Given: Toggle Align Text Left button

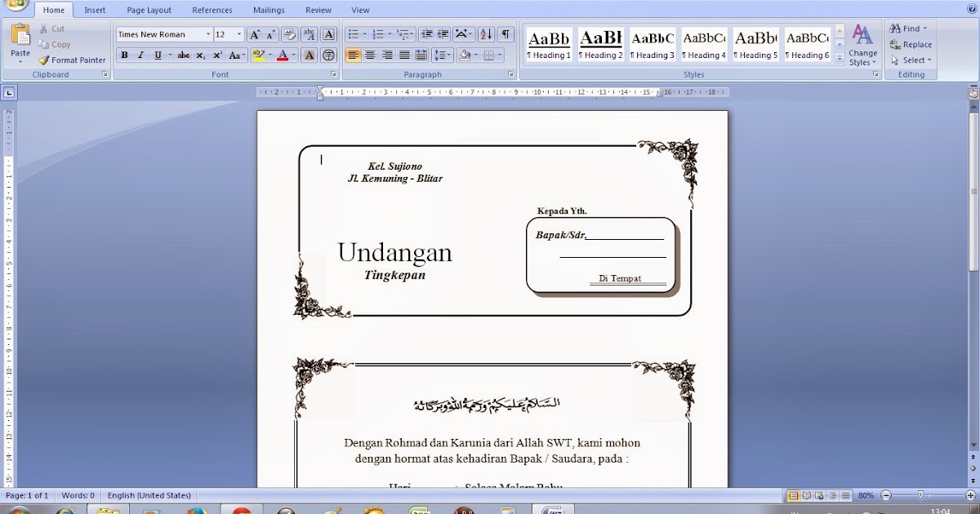Looking at the screenshot, I should pyautogui.click(x=353, y=55).
